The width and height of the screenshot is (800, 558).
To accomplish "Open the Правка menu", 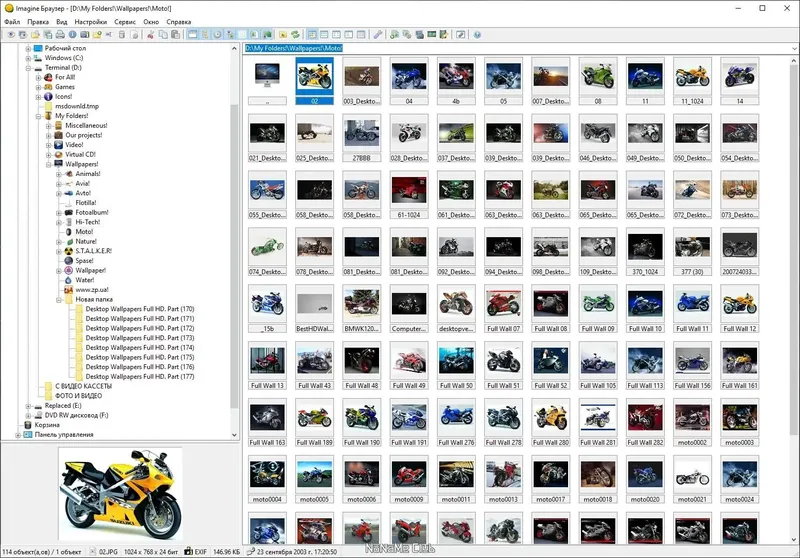I will pyautogui.click(x=38, y=22).
